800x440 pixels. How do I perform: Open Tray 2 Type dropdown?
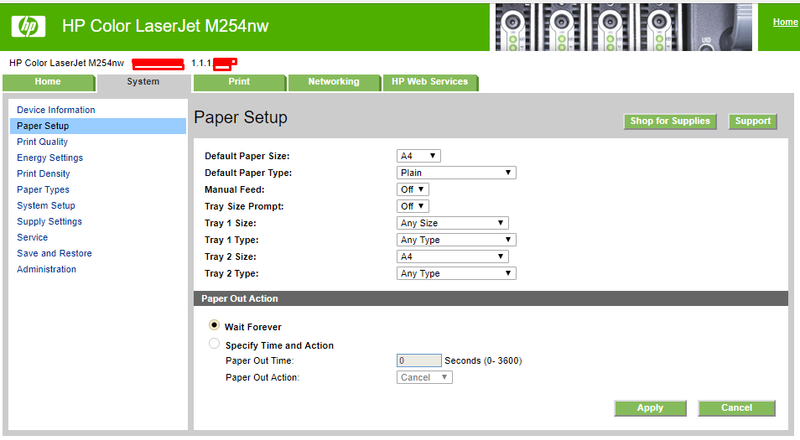(456, 274)
